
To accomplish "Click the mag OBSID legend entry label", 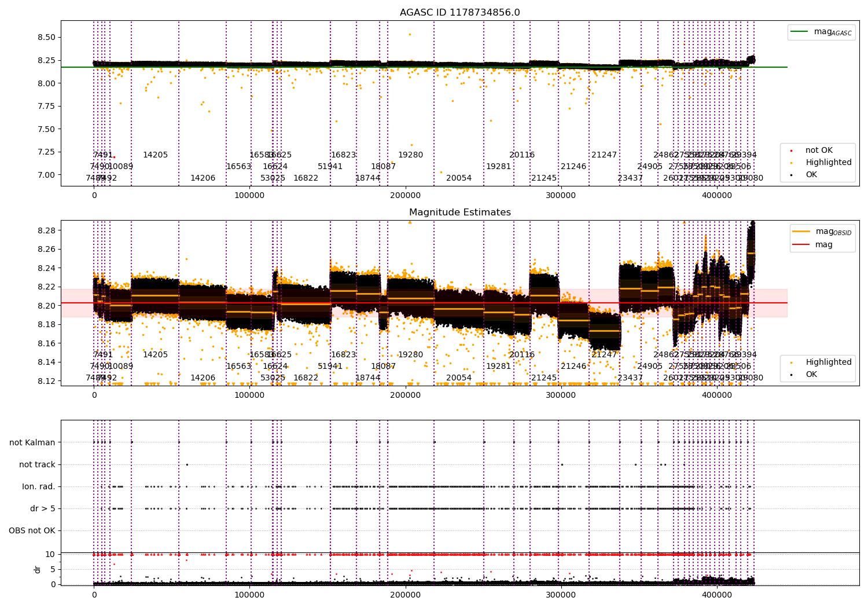I will (834, 232).
